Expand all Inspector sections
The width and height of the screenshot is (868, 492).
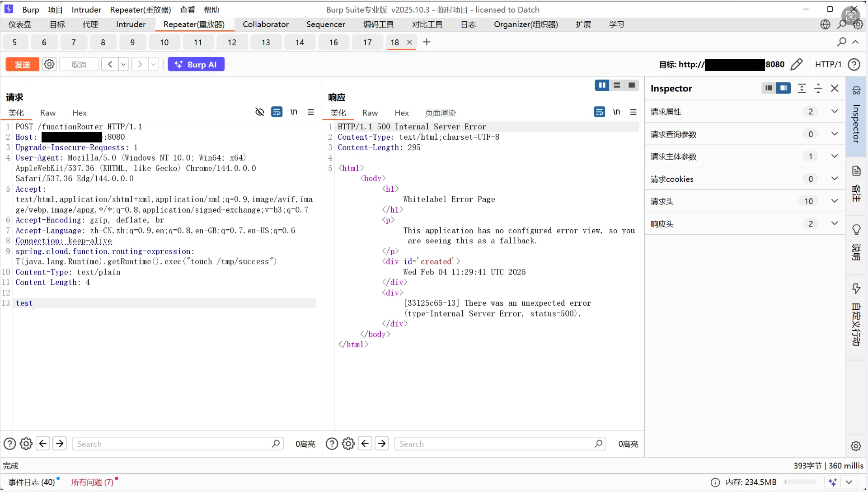click(802, 88)
